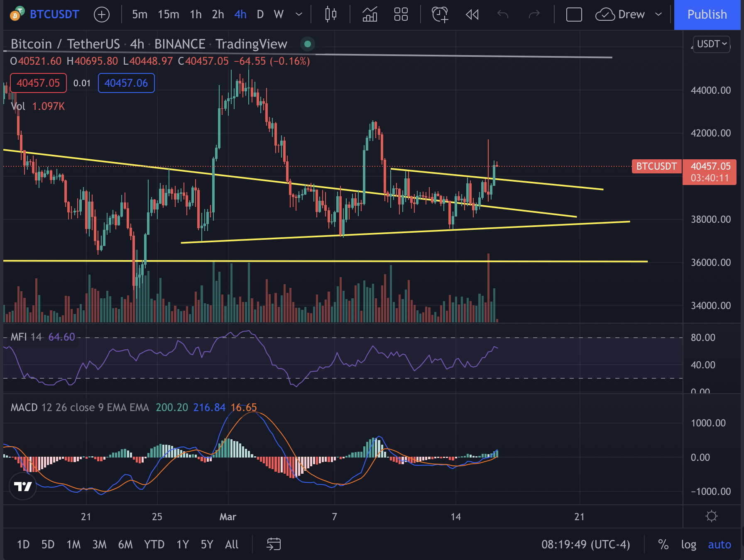This screenshot has height=560, width=744.
Task: Switch to the Weekly (W) timeframe
Action: tap(279, 15)
